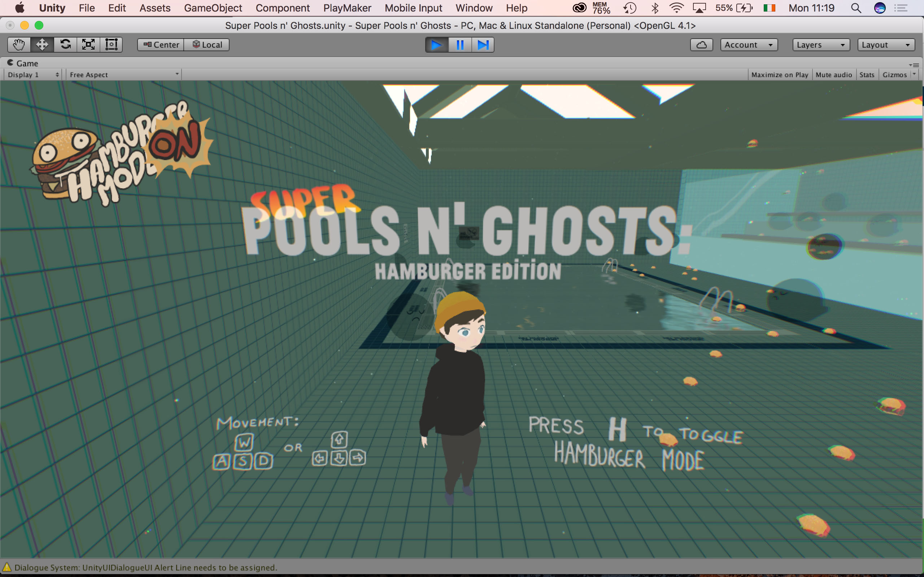Toggle the Stats overlay
The image size is (924, 577).
[866, 75]
